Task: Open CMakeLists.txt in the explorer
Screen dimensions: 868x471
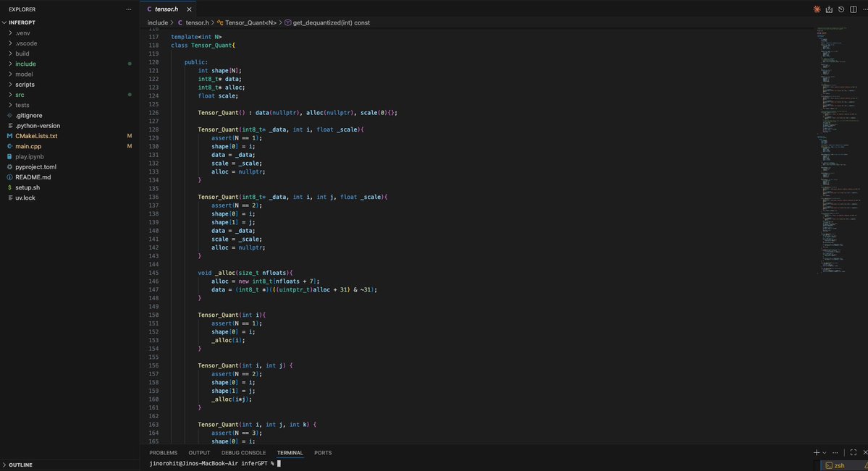Action: [36, 136]
